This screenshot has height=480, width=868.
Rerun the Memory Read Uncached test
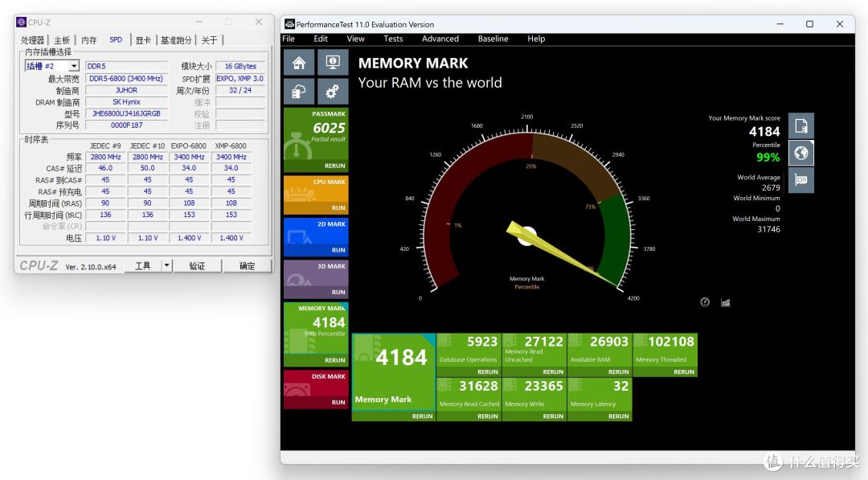coord(552,371)
